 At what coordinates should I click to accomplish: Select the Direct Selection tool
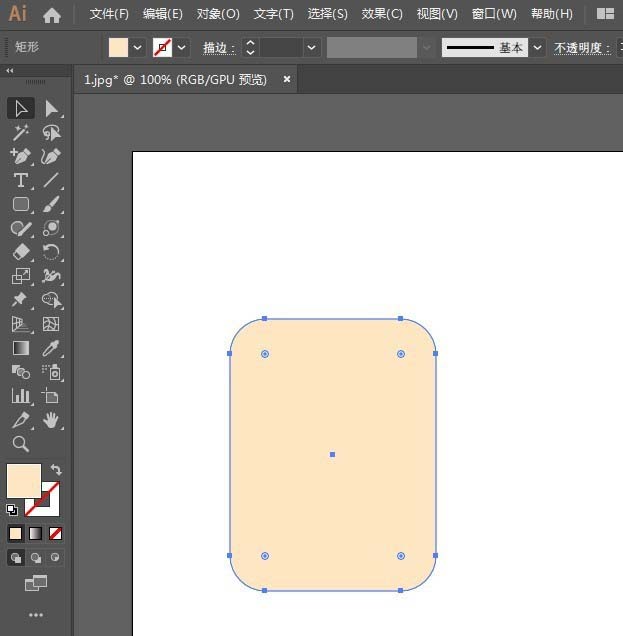click(x=52, y=109)
